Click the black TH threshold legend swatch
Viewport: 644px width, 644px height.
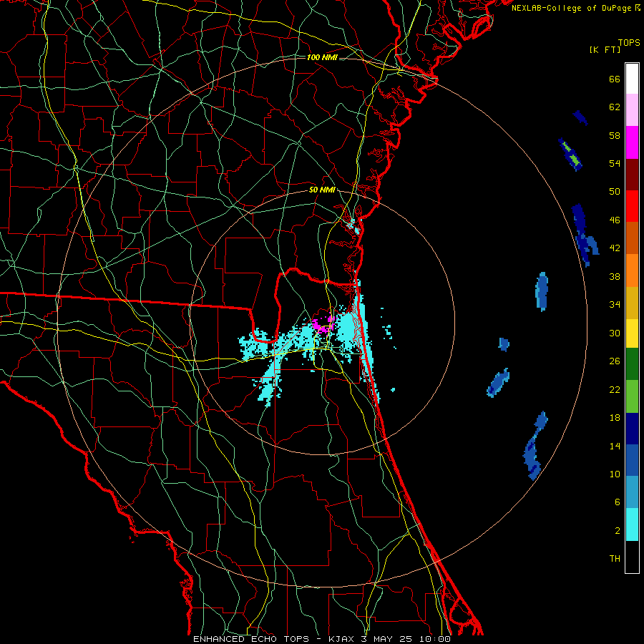pos(632,557)
